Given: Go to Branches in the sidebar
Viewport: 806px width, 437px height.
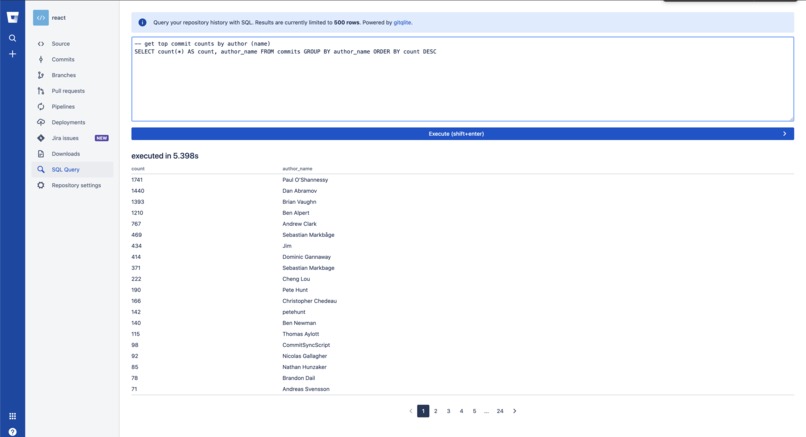Looking at the screenshot, I should pos(72,75).
